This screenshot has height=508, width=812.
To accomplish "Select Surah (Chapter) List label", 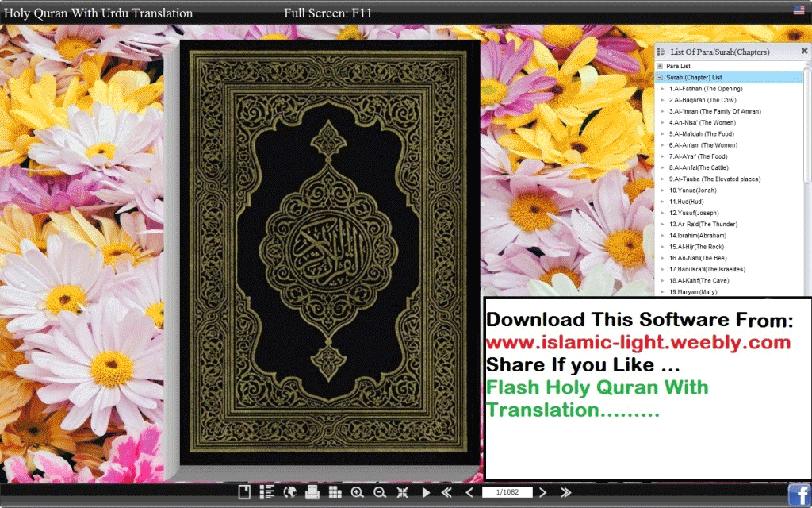I will (x=694, y=77).
